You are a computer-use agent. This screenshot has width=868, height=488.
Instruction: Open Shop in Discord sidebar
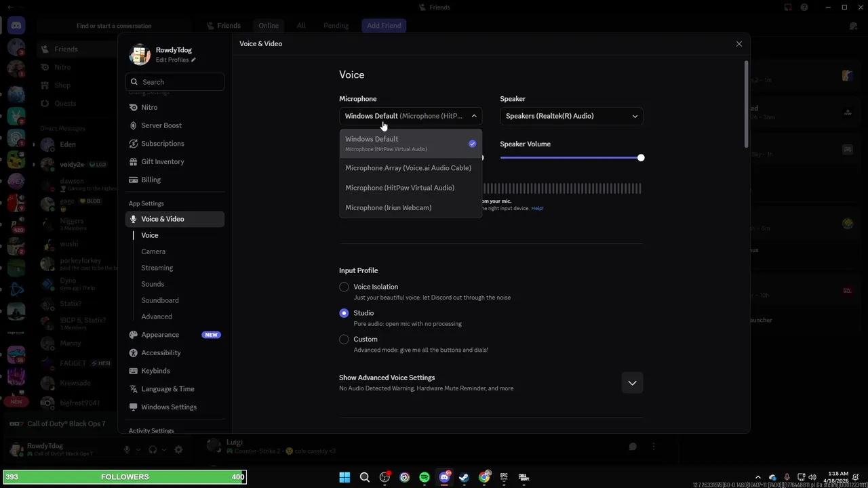pos(62,85)
